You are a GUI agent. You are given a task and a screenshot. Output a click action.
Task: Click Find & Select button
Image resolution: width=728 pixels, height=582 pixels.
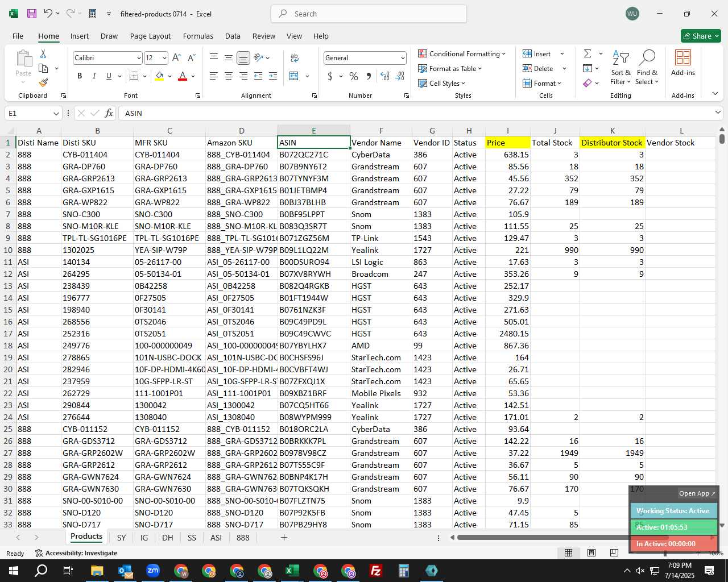[x=647, y=67]
